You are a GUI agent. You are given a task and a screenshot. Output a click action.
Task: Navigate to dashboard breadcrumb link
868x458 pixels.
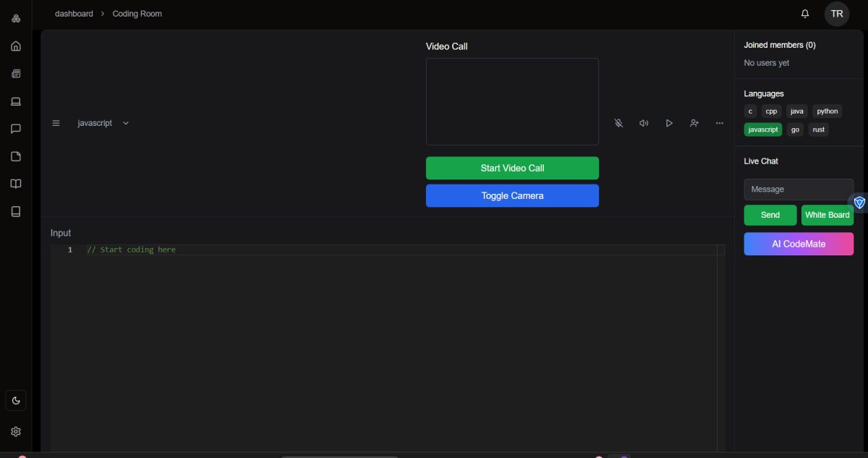pos(74,14)
